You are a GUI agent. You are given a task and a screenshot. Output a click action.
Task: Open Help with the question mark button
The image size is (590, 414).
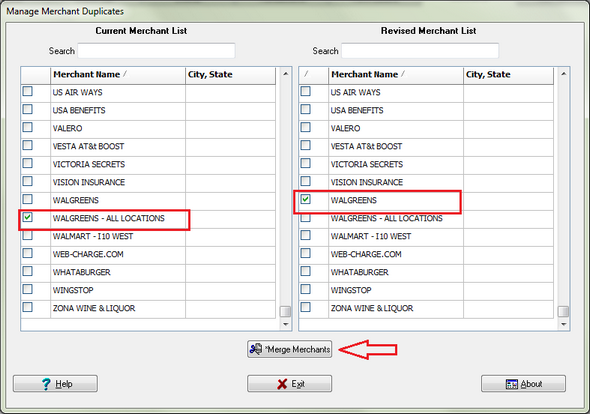tap(55, 384)
